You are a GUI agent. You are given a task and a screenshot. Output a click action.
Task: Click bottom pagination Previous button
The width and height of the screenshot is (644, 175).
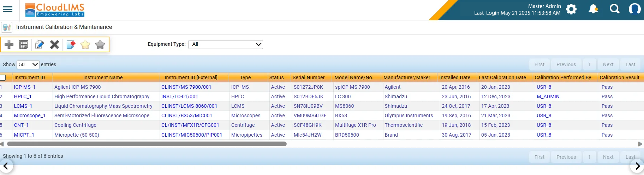[x=566, y=157]
